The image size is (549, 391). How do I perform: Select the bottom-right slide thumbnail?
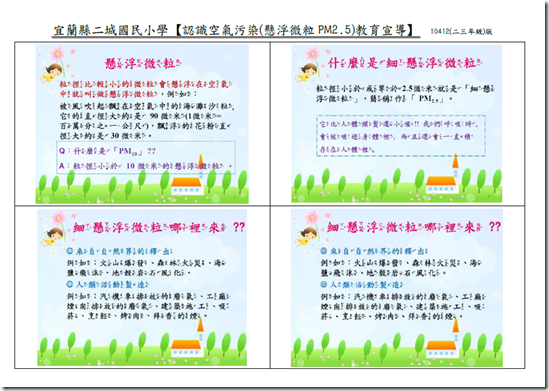click(397, 288)
